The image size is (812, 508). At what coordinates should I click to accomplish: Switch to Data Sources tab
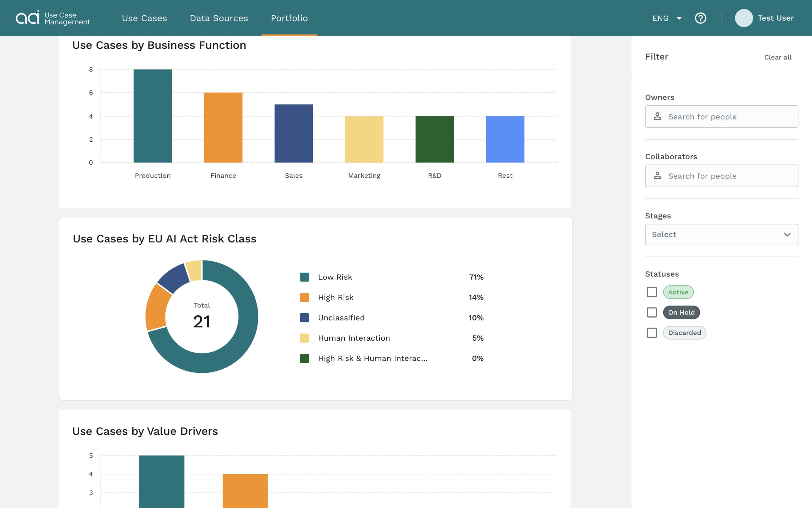point(219,18)
